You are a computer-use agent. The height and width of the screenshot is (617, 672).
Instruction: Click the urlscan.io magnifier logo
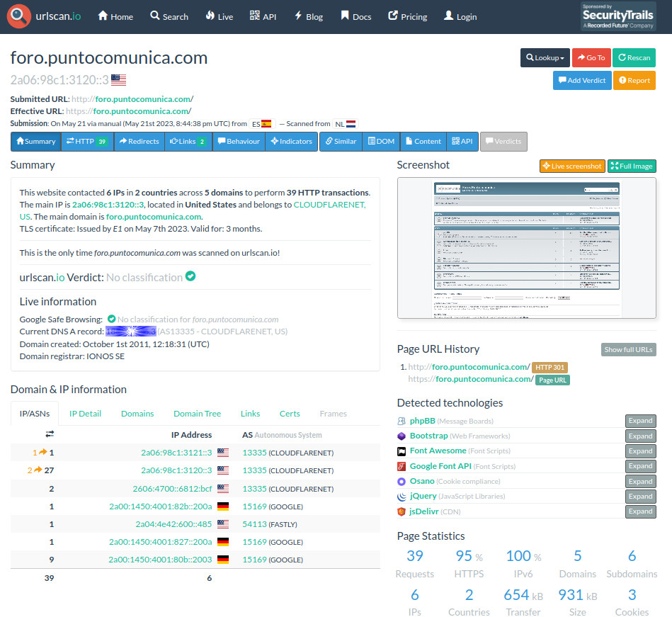19,16
